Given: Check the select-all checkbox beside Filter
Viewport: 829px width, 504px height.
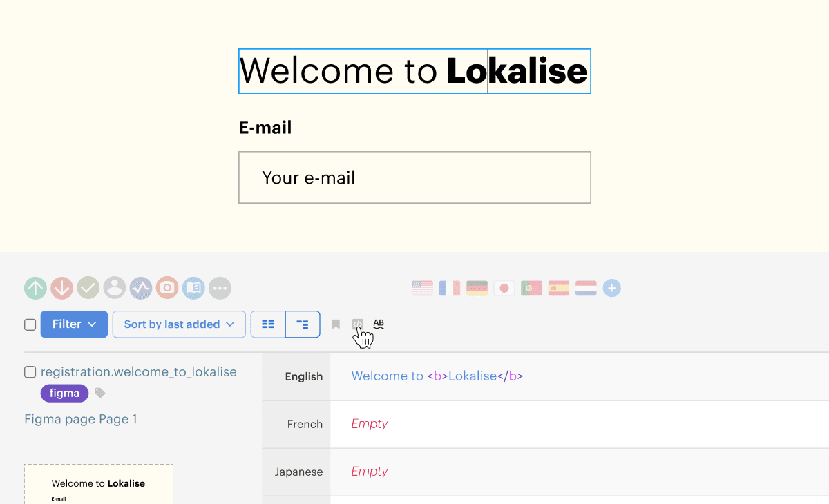Looking at the screenshot, I should 30,324.
